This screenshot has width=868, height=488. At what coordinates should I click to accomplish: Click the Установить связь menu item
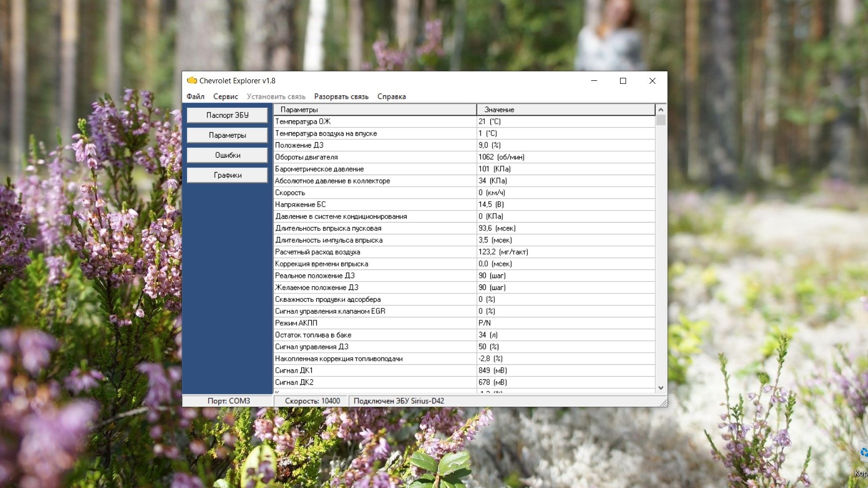pyautogui.click(x=276, y=96)
